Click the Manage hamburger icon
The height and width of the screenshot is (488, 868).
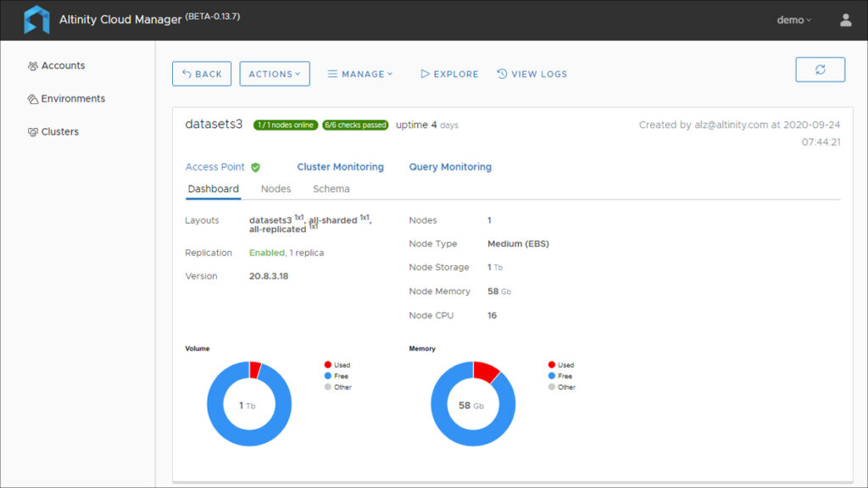(x=332, y=74)
